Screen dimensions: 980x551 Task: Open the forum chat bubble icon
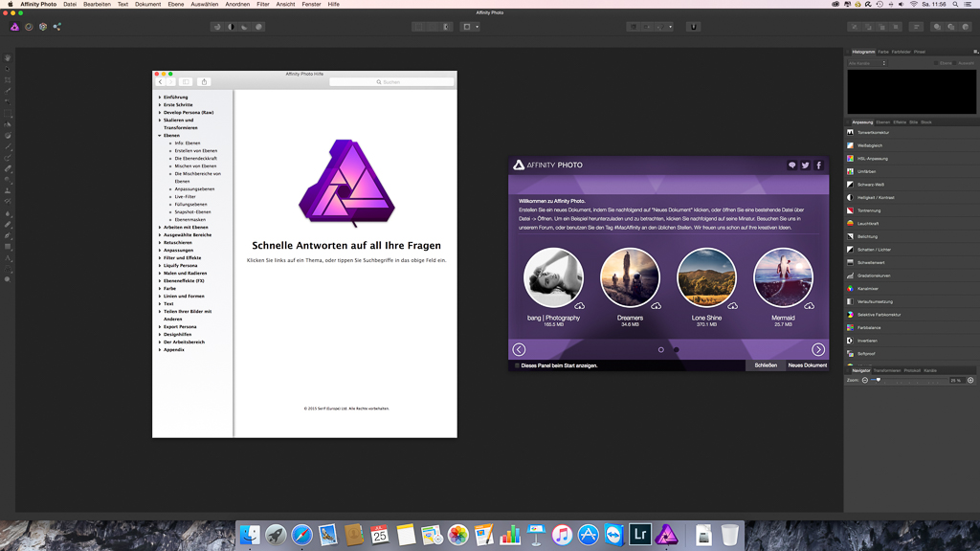click(791, 165)
